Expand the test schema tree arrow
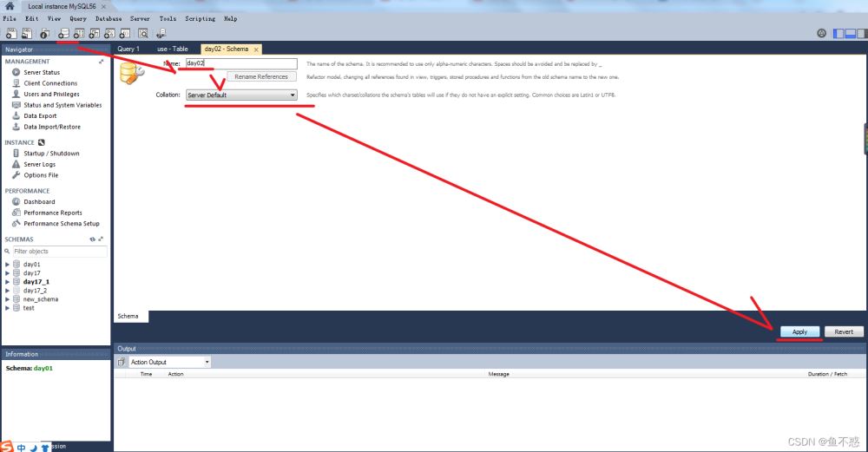The width and height of the screenshot is (868, 452). [7, 308]
